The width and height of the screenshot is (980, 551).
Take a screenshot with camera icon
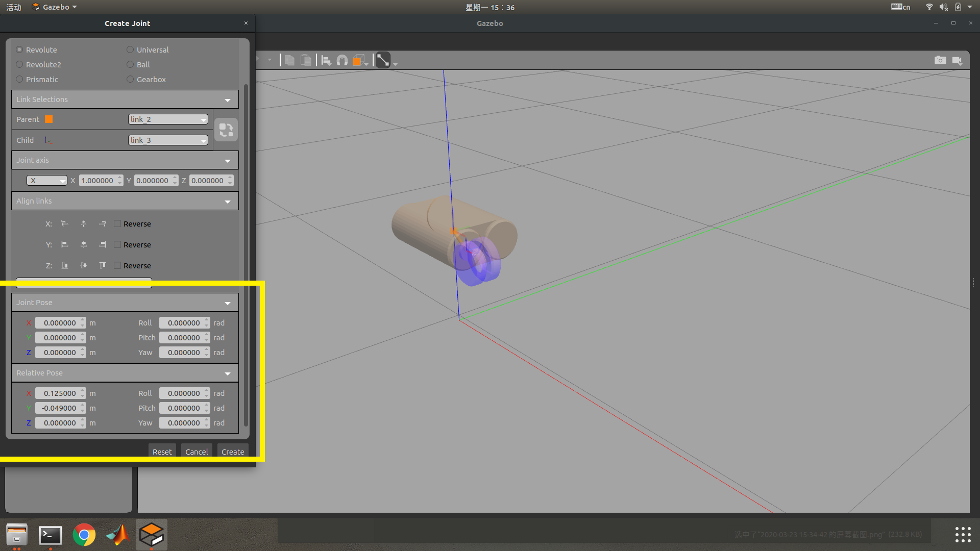coord(940,60)
